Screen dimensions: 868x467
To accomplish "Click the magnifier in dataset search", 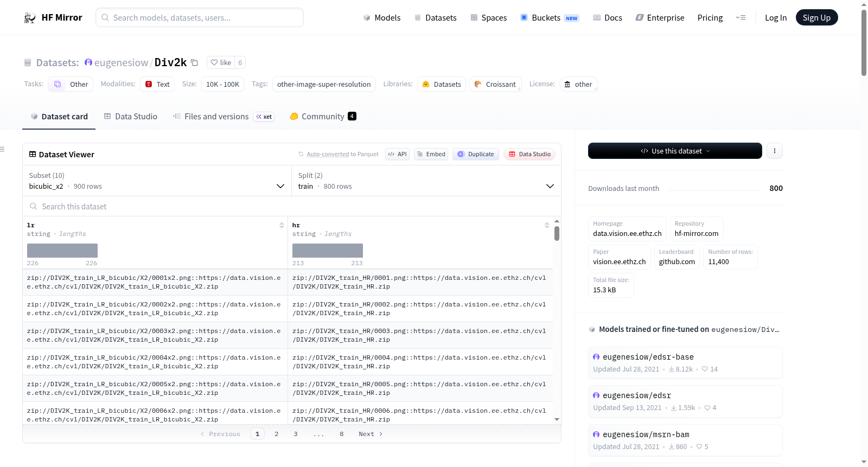I will coord(34,206).
